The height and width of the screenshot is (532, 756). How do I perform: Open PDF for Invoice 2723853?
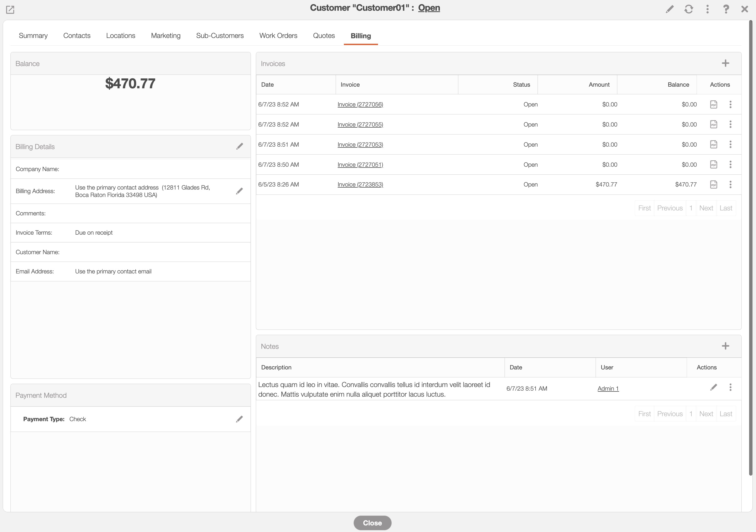point(714,184)
